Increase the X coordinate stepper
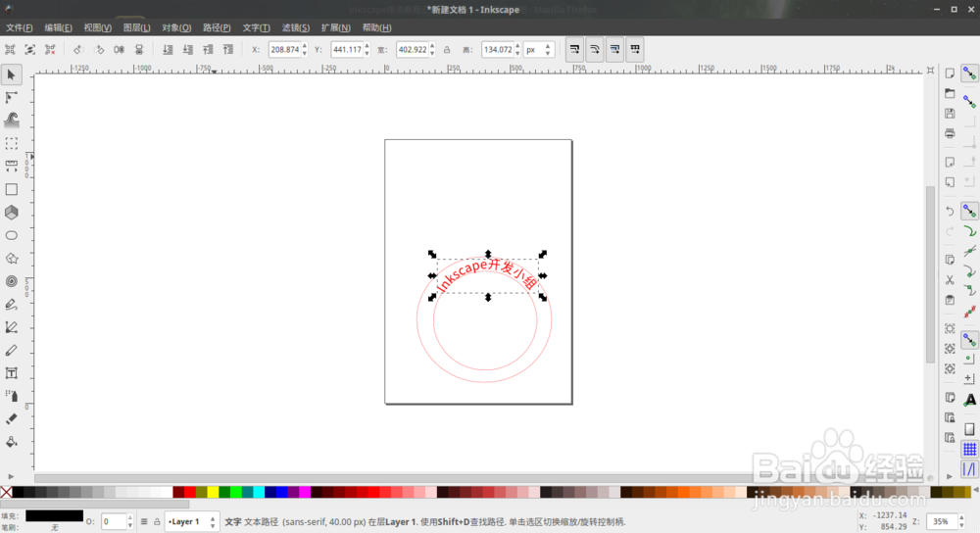Image resolution: width=980 pixels, height=533 pixels. point(305,46)
